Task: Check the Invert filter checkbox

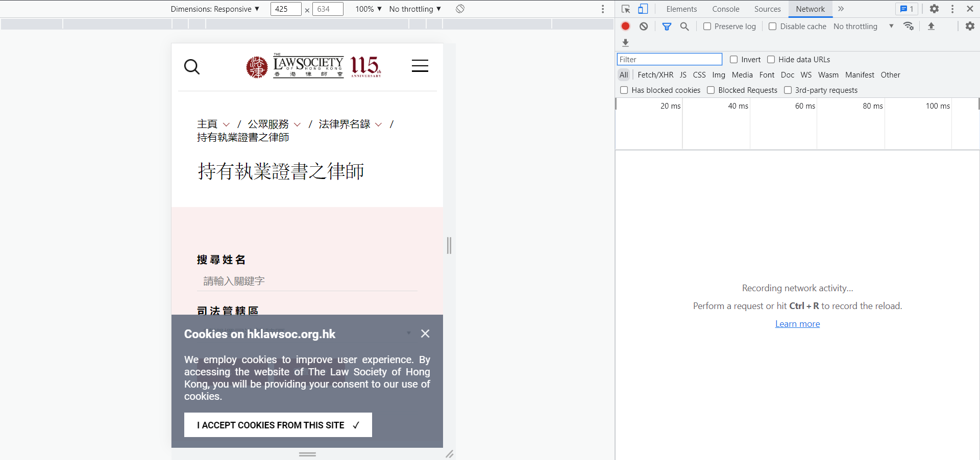Action: (x=733, y=59)
